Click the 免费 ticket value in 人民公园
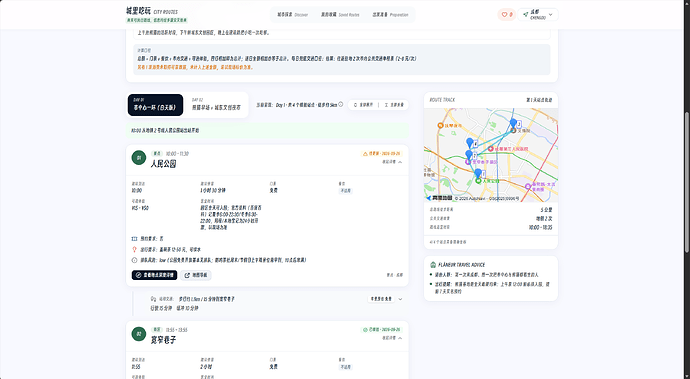The image size is (690, 379). point(274,191)
